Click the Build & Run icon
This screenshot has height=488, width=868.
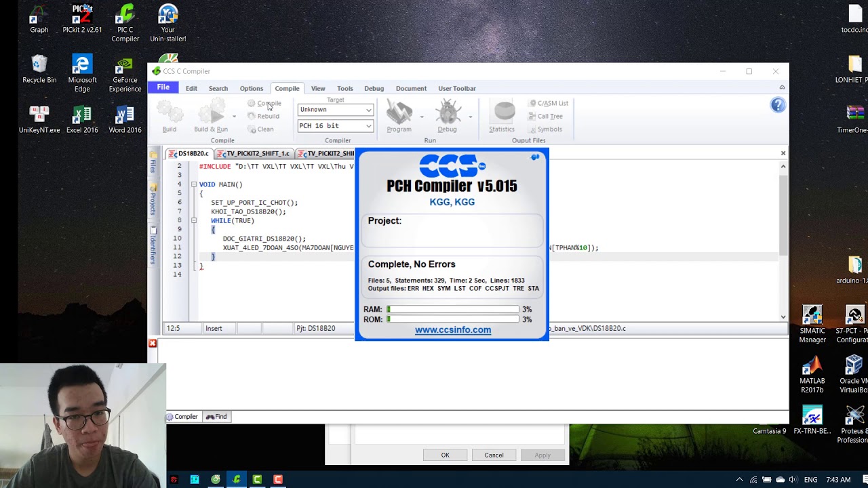pyautogui.click(x=211, y=113)
